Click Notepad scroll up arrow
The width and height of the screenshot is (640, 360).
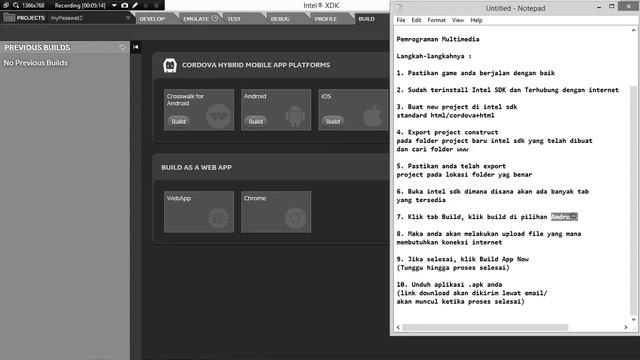(x=633, y=30)
